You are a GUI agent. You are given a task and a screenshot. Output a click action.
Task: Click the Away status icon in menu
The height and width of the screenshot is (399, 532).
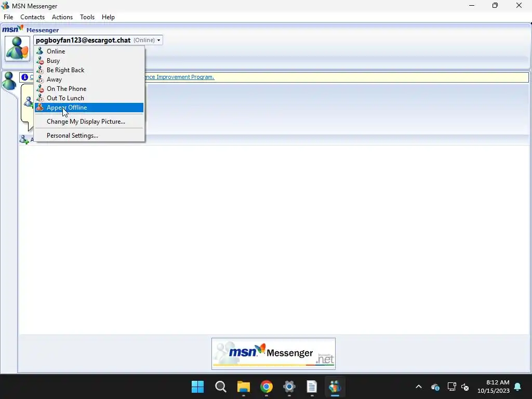pos(40,79)
